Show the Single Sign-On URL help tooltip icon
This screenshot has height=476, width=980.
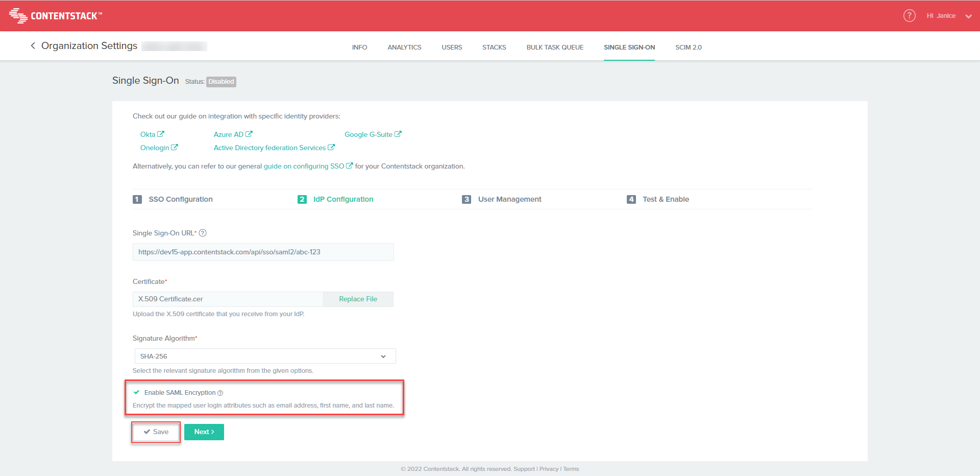click(203, 233)
